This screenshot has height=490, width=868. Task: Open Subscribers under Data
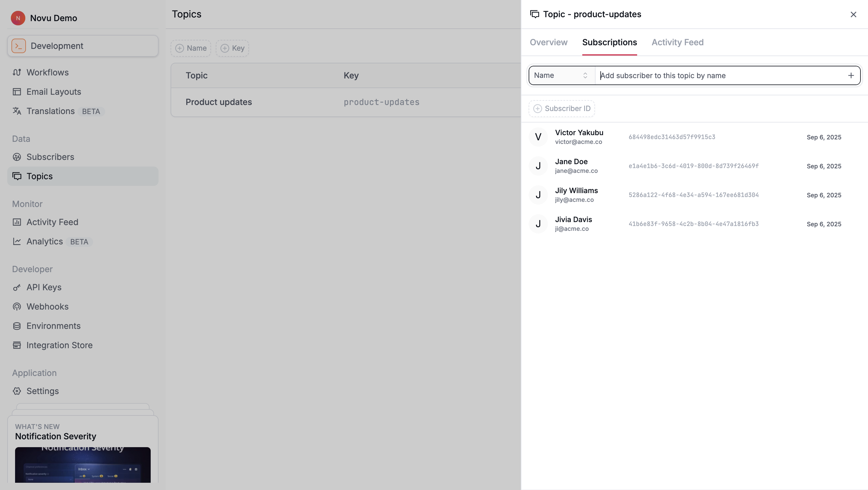(50, 157)
